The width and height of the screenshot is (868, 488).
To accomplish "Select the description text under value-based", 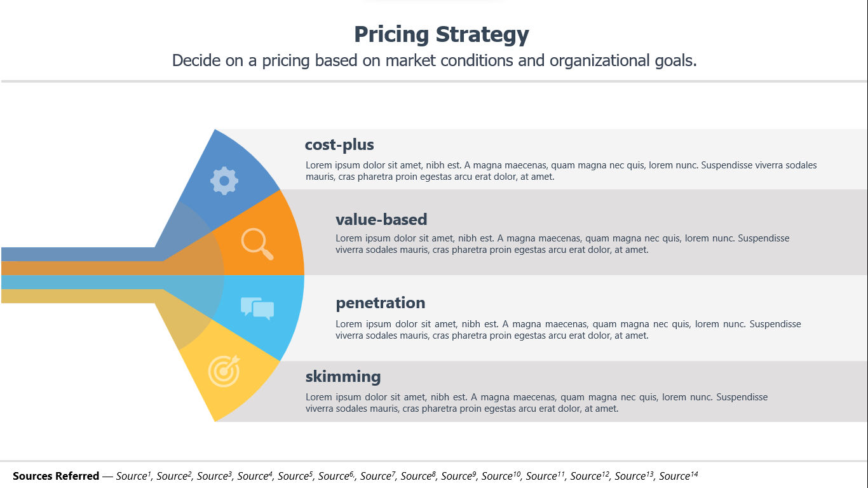I will coord(562,244).
